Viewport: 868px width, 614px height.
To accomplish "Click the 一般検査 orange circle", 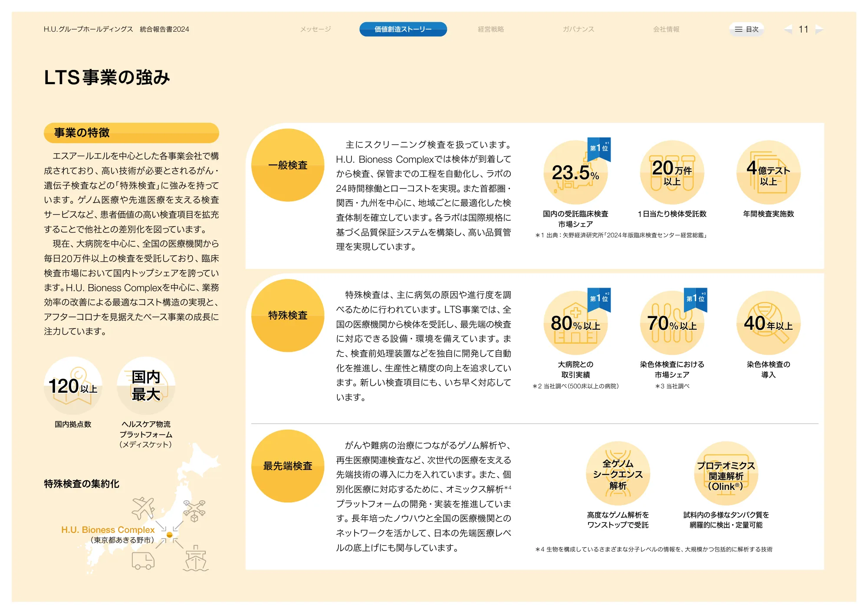I will (x=288, y=165).
